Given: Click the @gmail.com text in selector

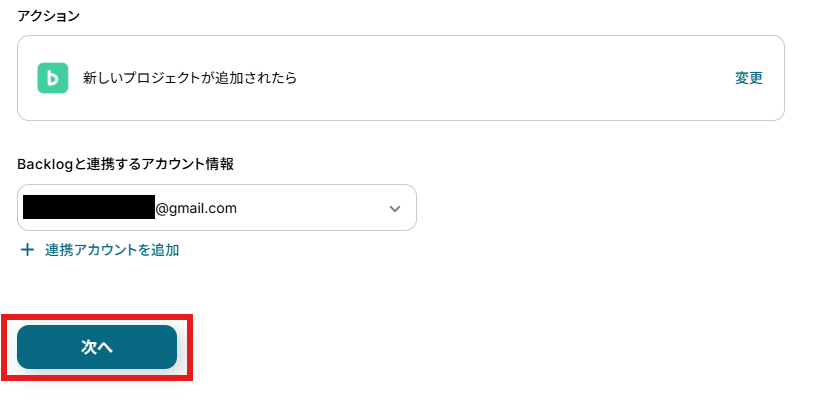Looking at the screenshot, I should pos(196,208).
